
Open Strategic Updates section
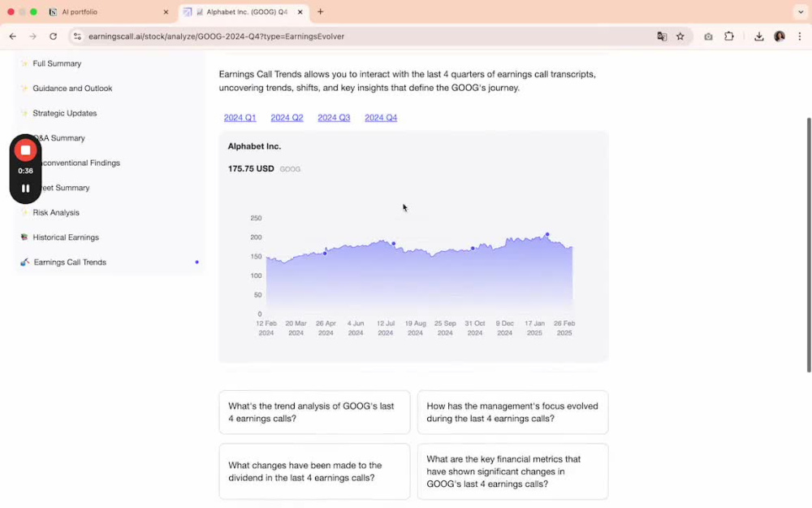click(65, 113)
